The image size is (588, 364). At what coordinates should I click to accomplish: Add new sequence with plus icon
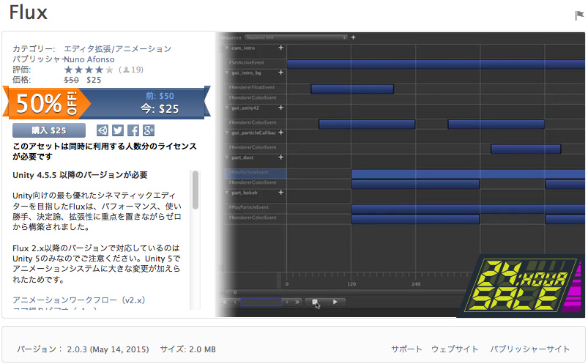pos(353,37)
